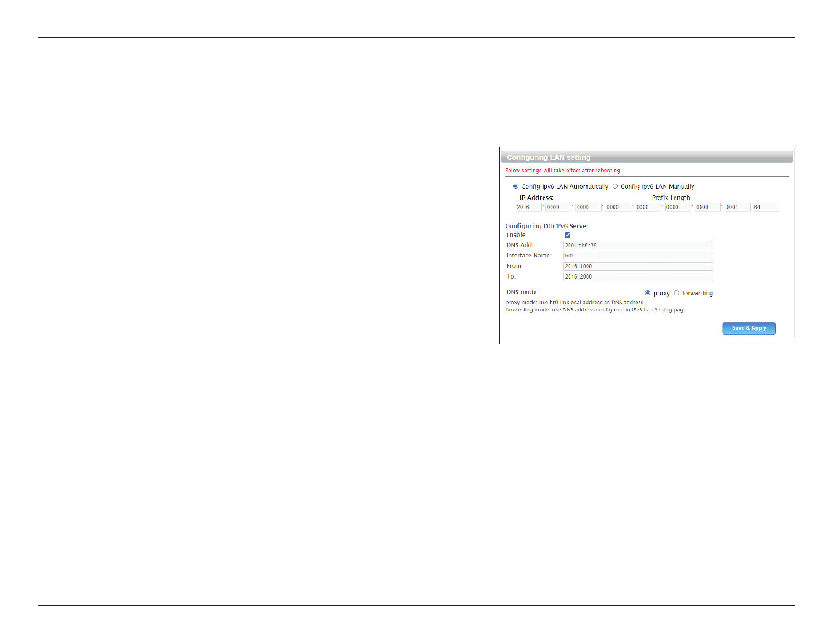Click the red reboot warning text
The width and height of the screenshot is (833, 644).
pos(563,170)
